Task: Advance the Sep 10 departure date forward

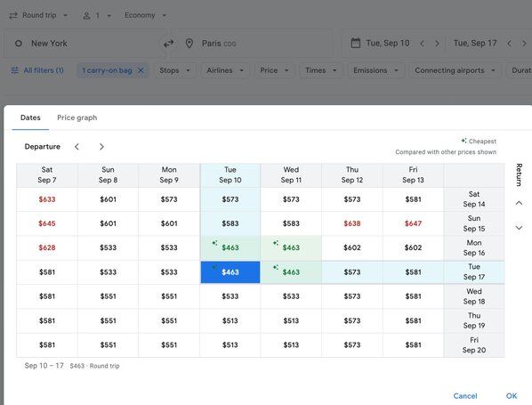Action: 437,44
